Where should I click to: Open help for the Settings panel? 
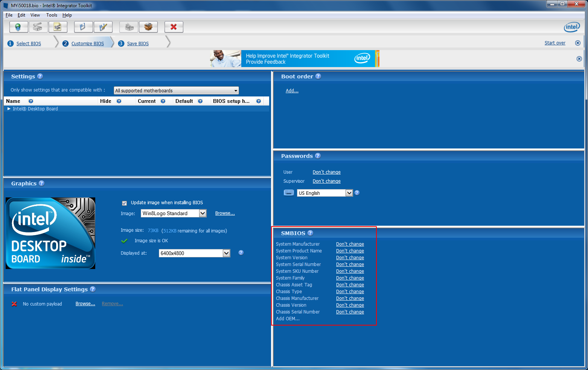tap(40, 76)
